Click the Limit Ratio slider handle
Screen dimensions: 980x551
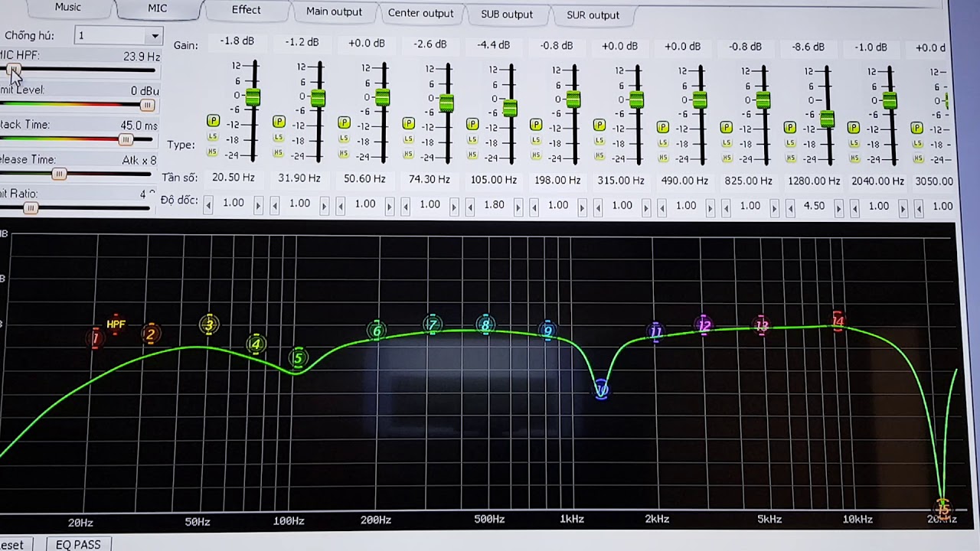click(x=31, y=208)
